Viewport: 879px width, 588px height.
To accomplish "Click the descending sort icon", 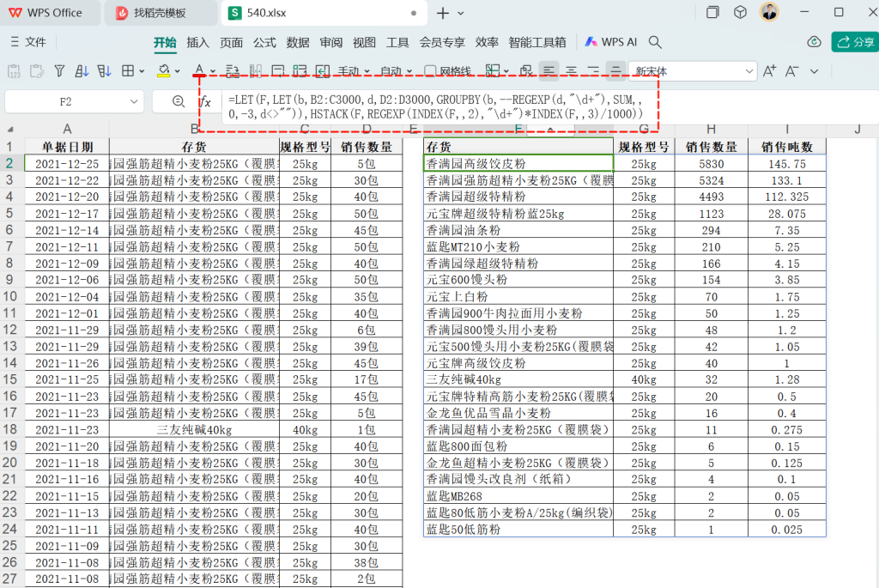I will point(104,71).
